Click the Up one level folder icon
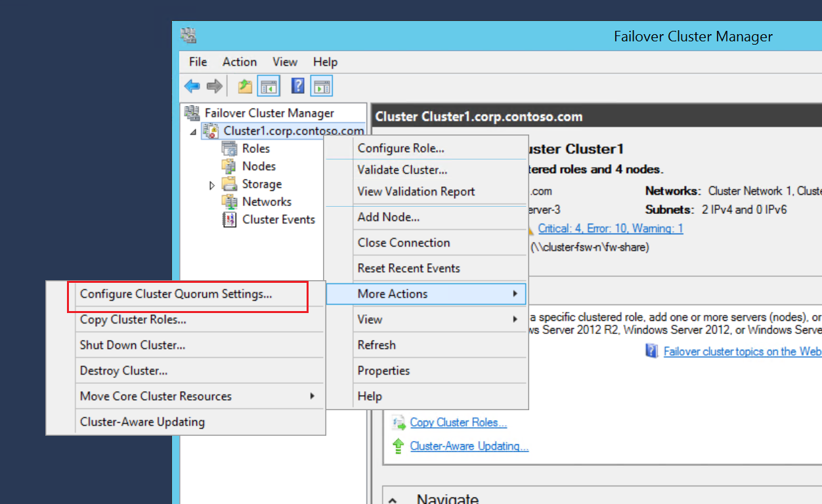Screen dimensions: 822x504 [245, 86]
